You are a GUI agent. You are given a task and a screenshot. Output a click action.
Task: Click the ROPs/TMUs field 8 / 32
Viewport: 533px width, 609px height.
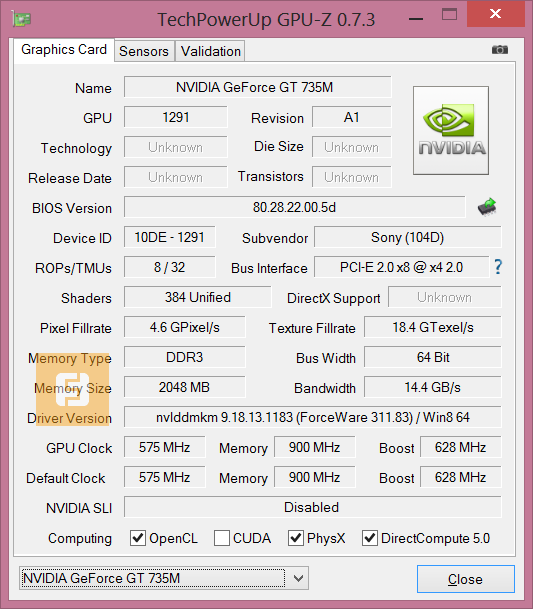[x=170, y=267]
